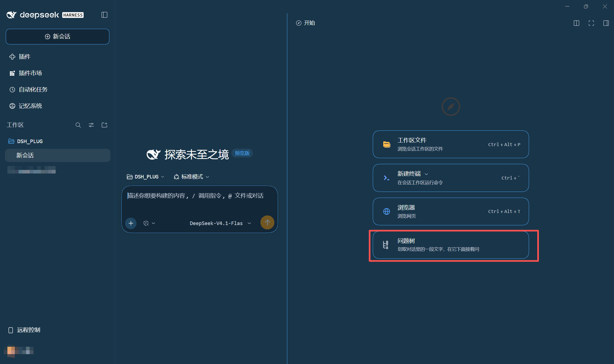
Task: Search the workspace with magnifier icon
Action: [x=78, y=125]
